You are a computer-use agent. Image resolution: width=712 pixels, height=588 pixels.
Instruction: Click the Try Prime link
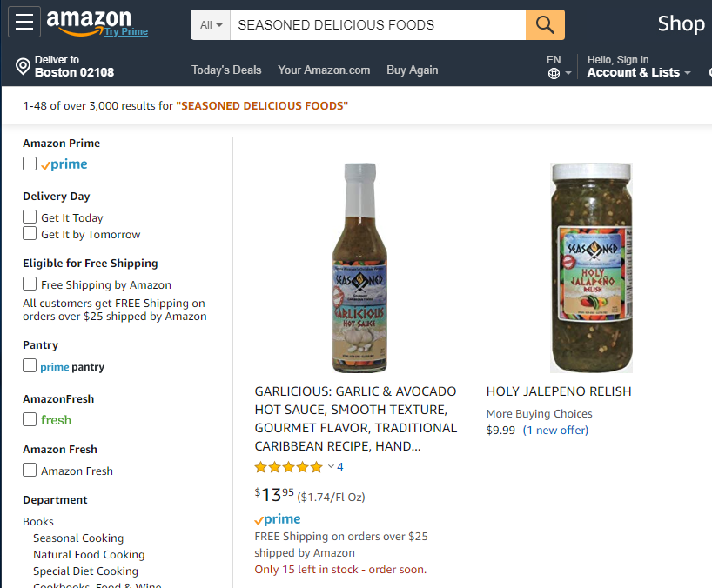pos(126,32)
